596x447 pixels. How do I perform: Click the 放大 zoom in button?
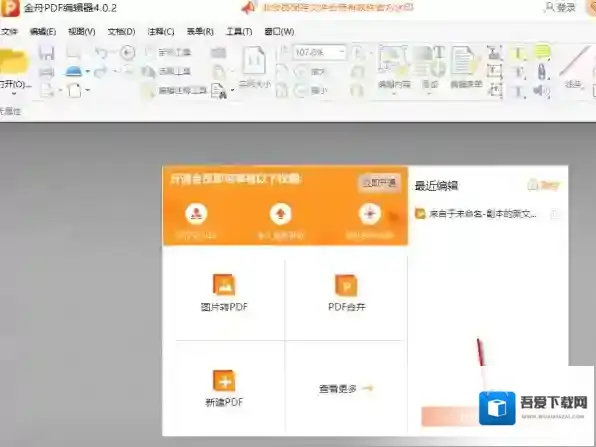pos(310,71)
